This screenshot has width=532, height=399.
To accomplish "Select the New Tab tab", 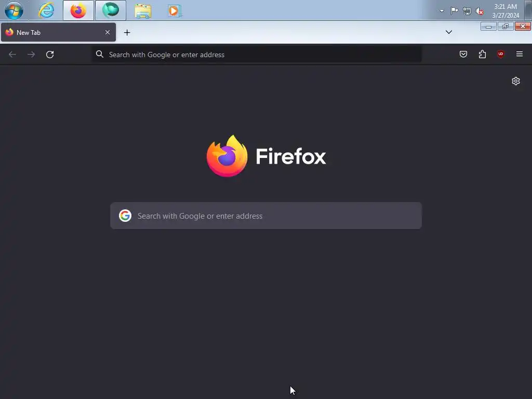I will [58, 32].
